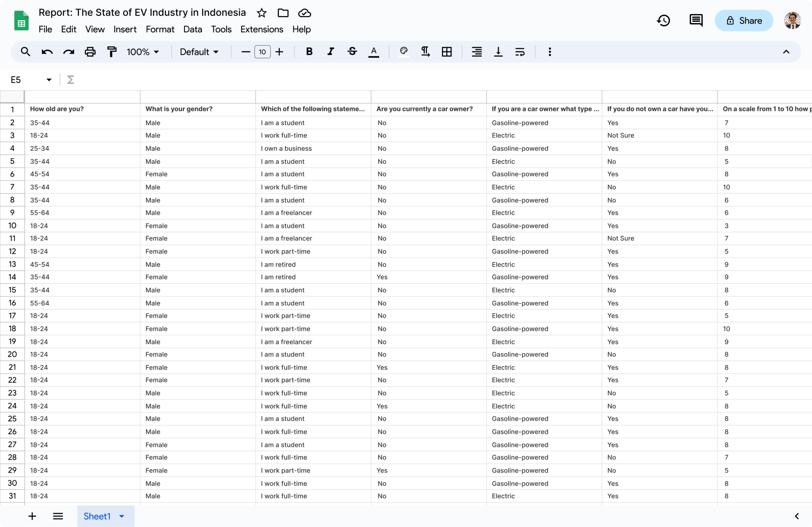Open the Data menu
The image size is (812, 527).
point(193,29)
